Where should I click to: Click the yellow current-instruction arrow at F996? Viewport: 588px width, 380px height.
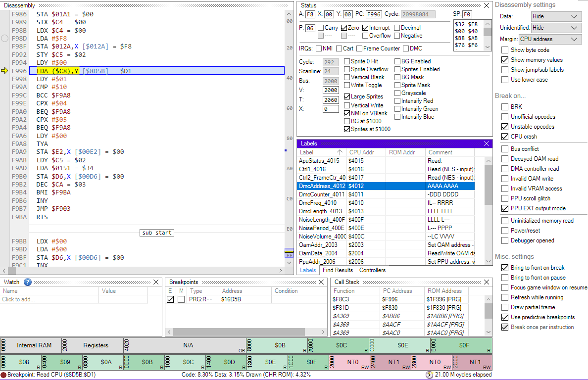[x=4, y=70]
